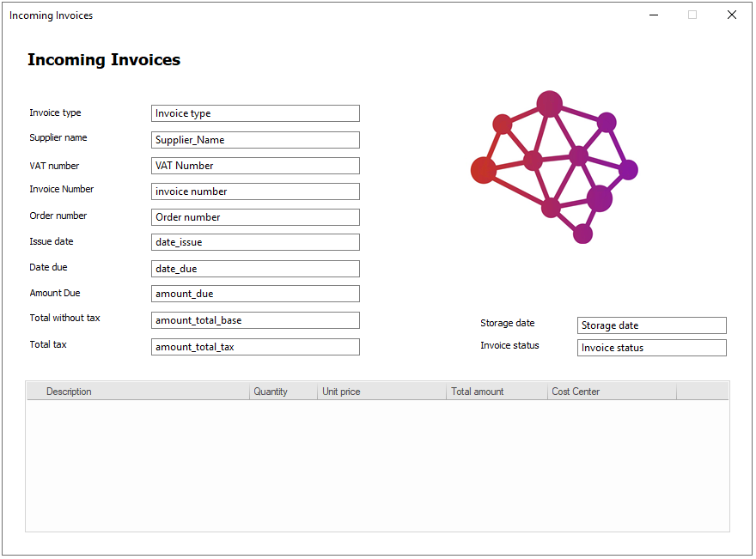Click the Total amount column header
This screenshot has height=559, width=756.
point(497,392)
